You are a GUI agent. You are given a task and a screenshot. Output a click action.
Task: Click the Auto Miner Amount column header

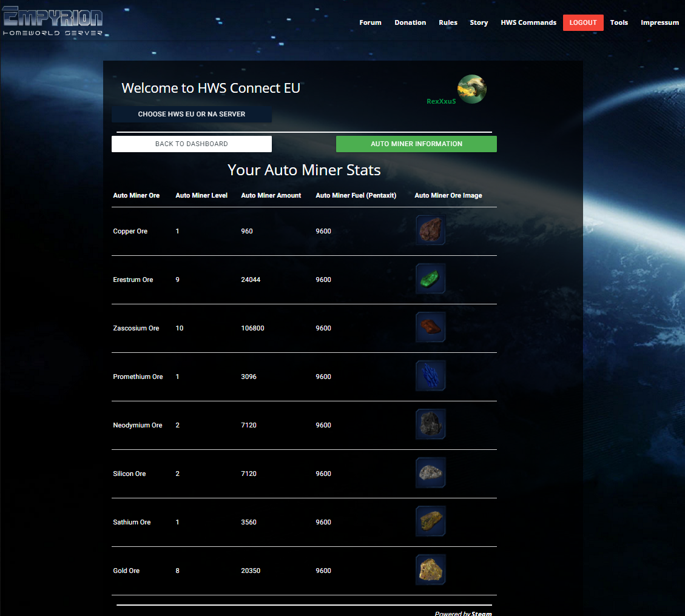tap(271, 196)
